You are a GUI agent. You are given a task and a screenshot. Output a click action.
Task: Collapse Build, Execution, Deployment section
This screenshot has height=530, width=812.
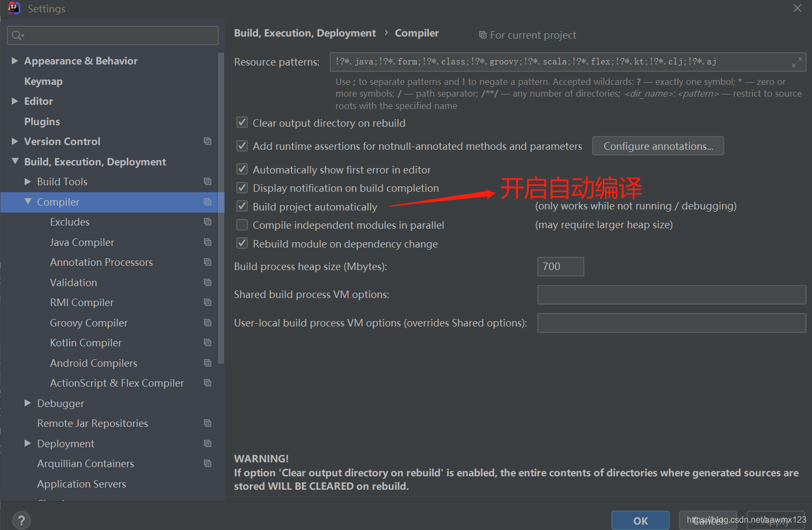coord(14,161)
